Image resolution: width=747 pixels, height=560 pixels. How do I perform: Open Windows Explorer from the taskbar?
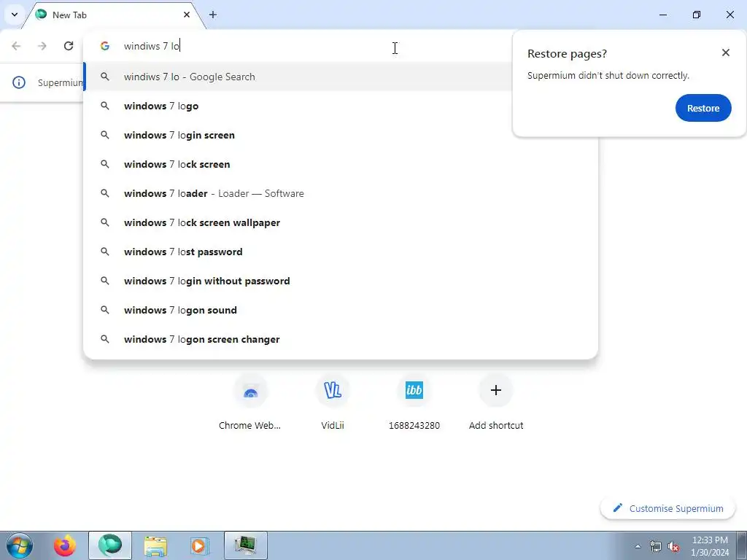(155, 545)
